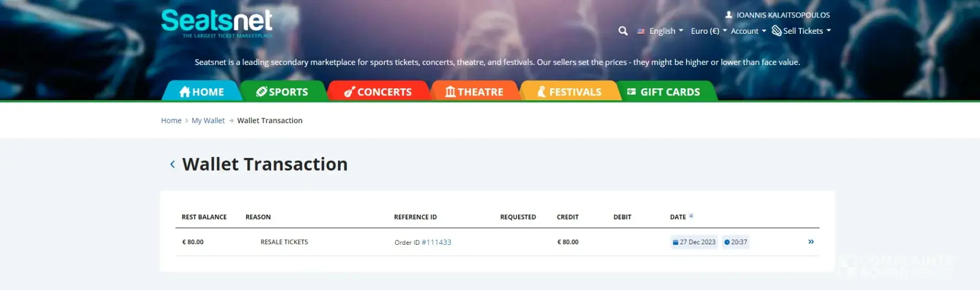
Task: Click the clock icon next to 20:37
Action: click(x=727, y=242)
